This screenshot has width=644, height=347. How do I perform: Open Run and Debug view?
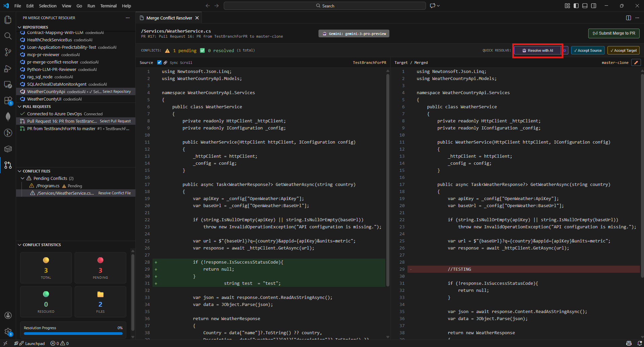pos(8,68)
